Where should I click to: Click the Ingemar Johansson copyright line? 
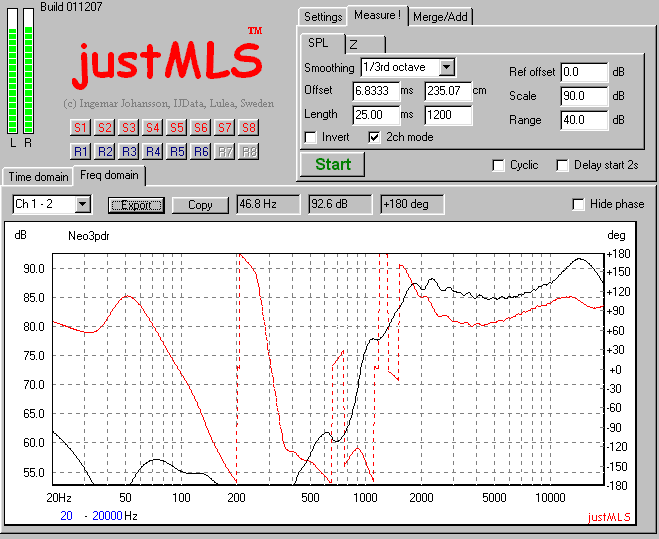169,103
